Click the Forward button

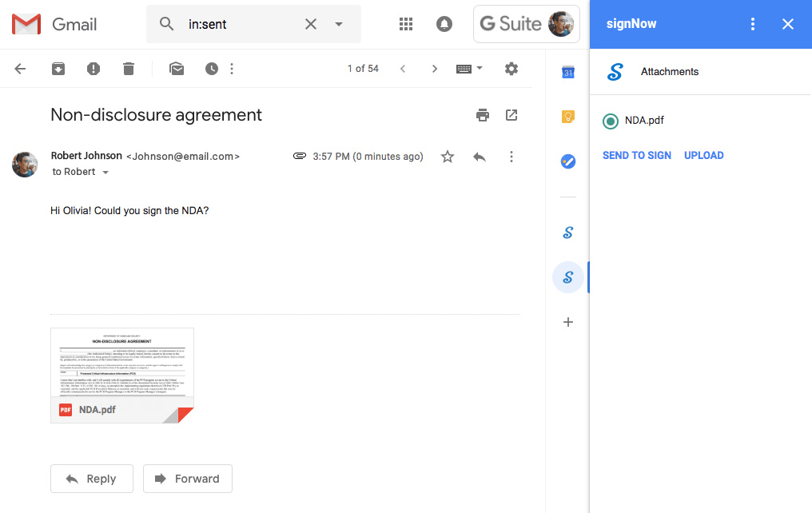188,479
